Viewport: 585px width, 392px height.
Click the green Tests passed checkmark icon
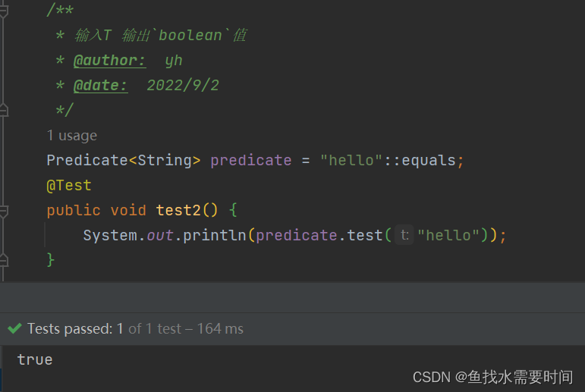(x=14, y=328)
